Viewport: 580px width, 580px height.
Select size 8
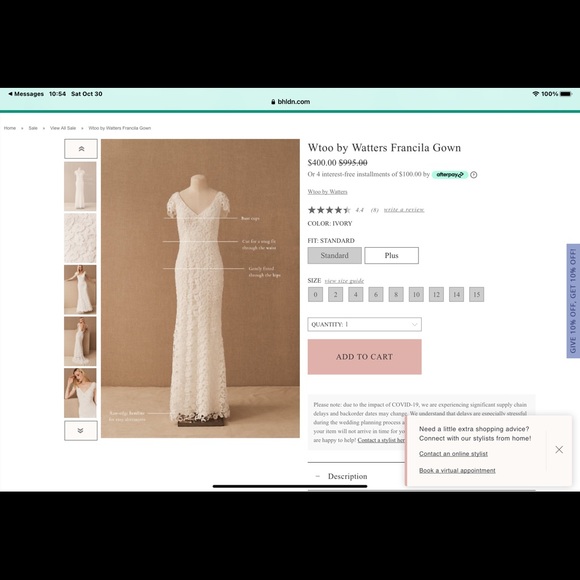[x=396, y=294]
